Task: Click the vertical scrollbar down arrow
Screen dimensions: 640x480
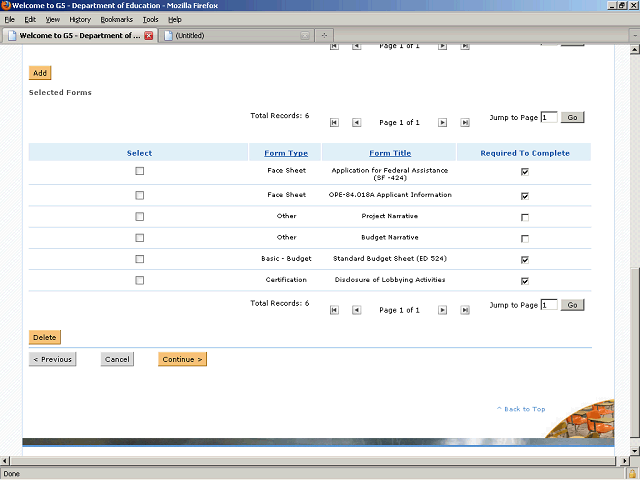Action: (x=635, y=451)
